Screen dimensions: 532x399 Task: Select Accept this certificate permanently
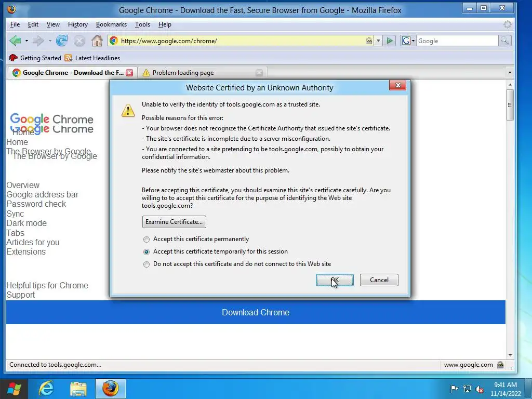[146, 240]
